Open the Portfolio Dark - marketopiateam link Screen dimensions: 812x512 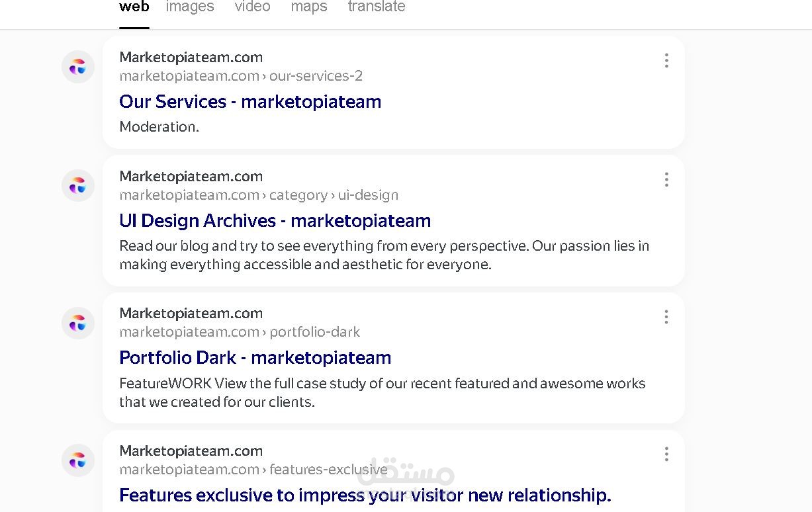[x=255, y=357]
